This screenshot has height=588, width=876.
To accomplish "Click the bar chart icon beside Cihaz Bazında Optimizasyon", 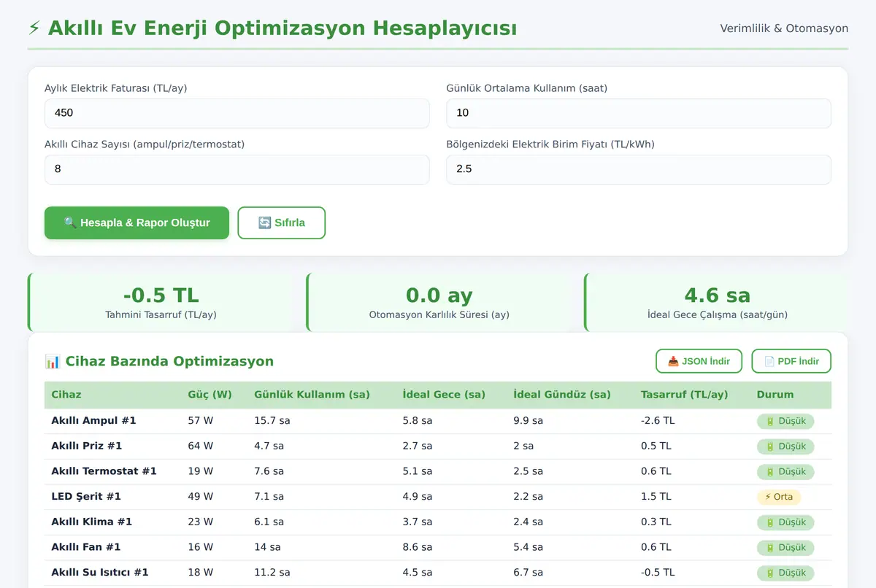I will coord(53,361).
